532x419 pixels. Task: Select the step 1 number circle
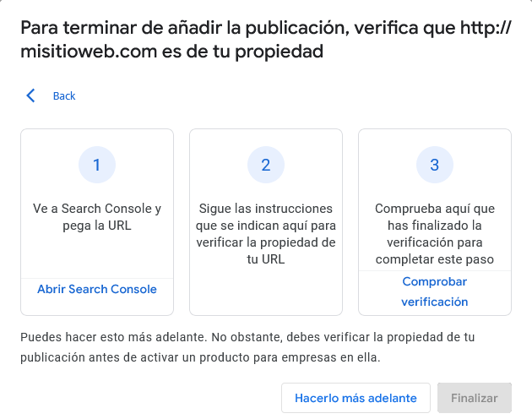(97, 166)
